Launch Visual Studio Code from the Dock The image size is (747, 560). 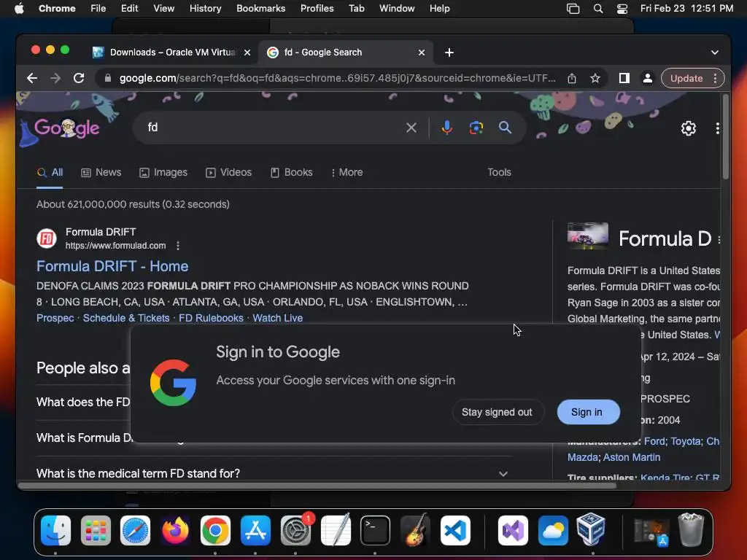[x=455, y=530]
